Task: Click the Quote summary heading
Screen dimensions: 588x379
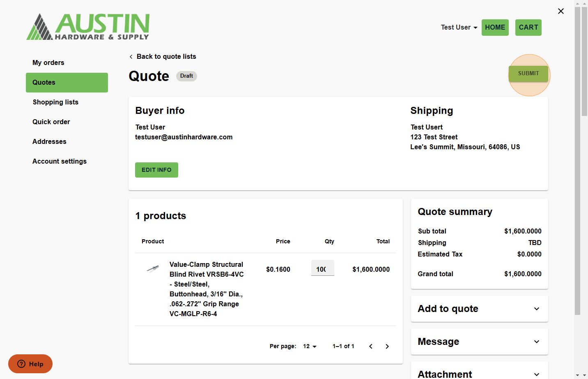Action: pyautogui.click(x=455, y=212)
